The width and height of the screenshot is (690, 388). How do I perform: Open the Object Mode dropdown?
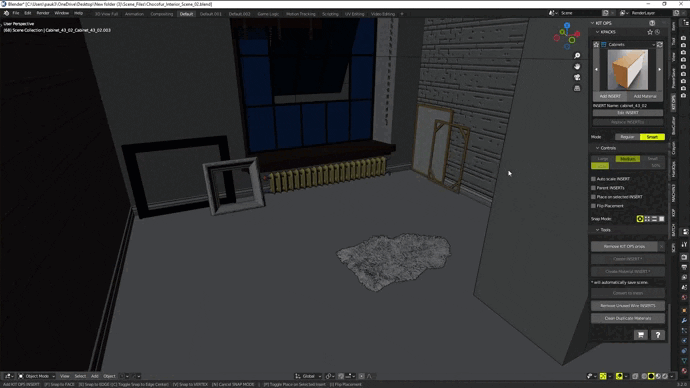(x=37, y=376)
